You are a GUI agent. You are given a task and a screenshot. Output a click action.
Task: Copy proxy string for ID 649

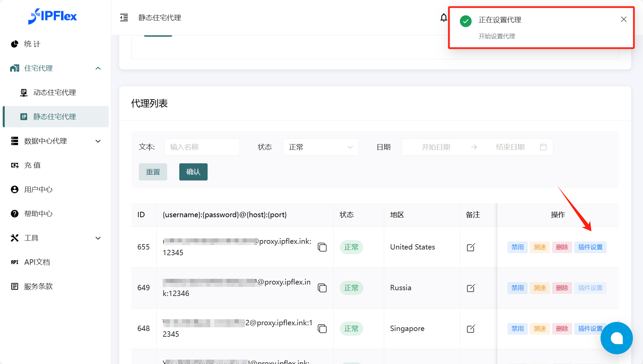pos(322,288)
